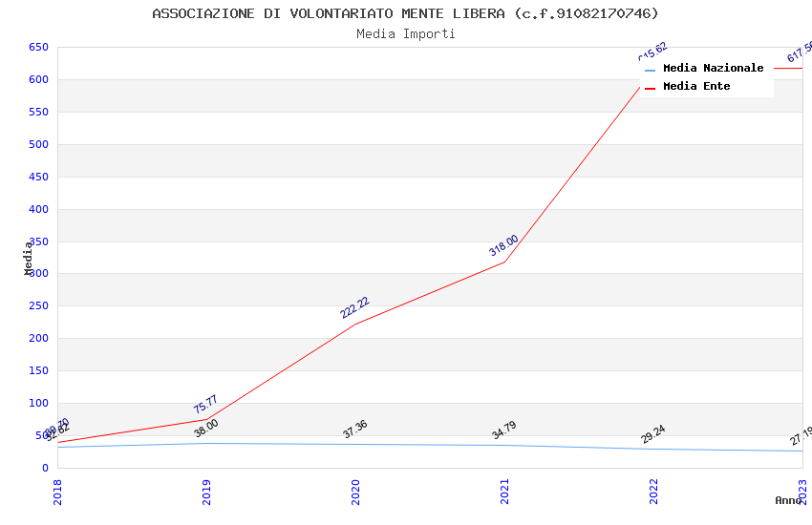Screen dimensions: 812x525
Task: Click the 2019 x-axis label
Action: (x=206, y=493)
